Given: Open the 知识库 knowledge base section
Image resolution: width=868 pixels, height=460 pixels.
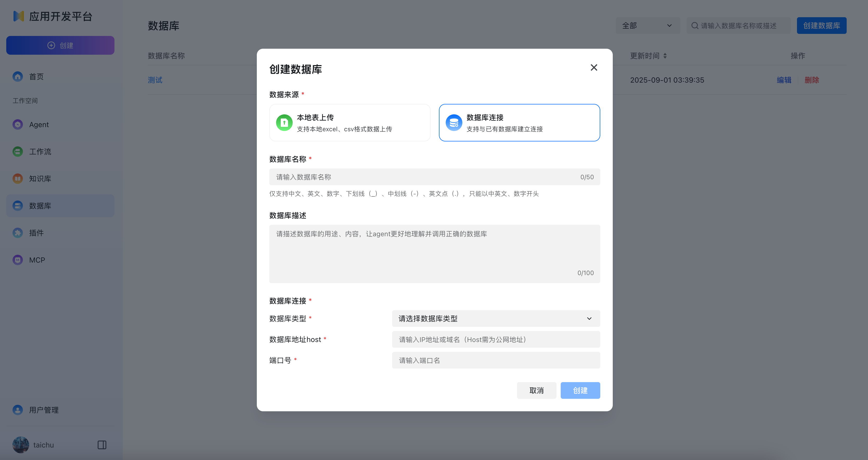Looking at the screenshot, I should click(x=40, y=179).
